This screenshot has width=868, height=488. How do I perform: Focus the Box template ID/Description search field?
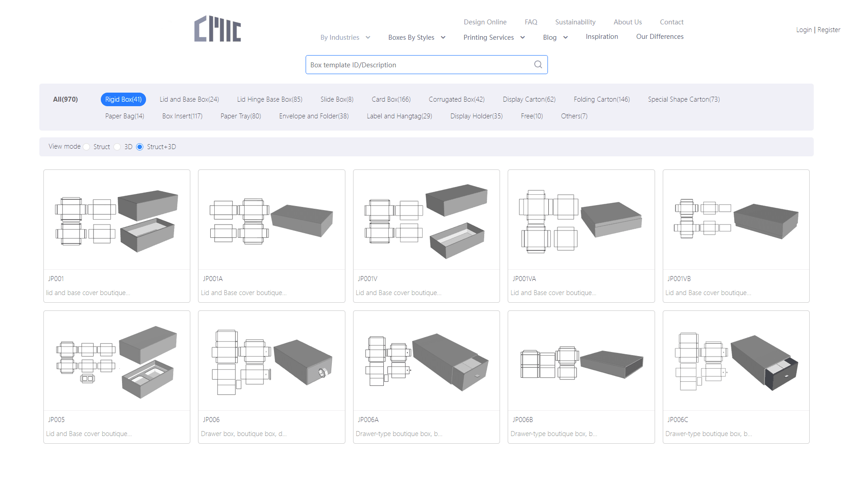[418, 65]
